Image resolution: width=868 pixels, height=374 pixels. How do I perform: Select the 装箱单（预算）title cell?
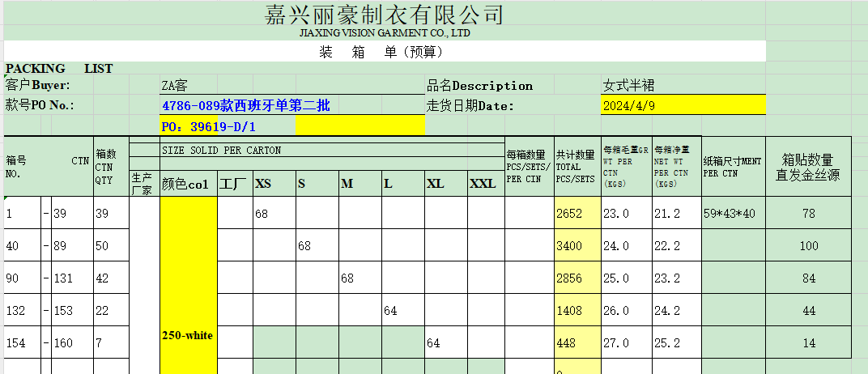[x=384, y=53]
